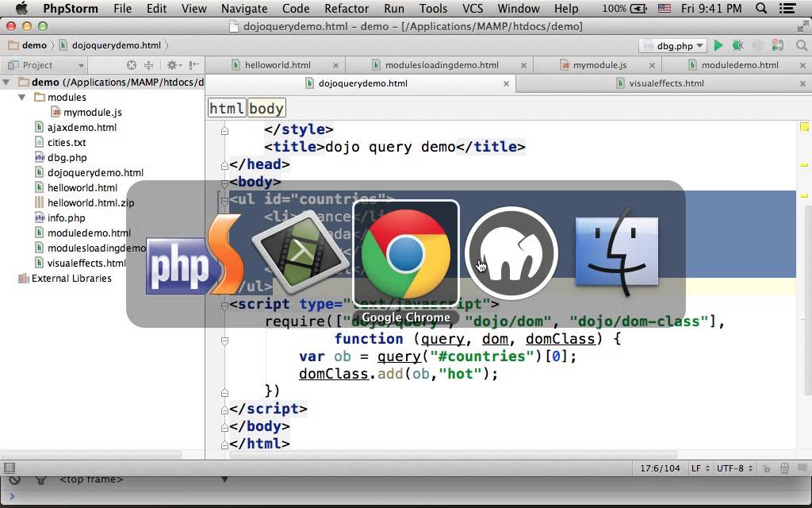Select mymodule.js under modules folder

[x=92, y=113]
